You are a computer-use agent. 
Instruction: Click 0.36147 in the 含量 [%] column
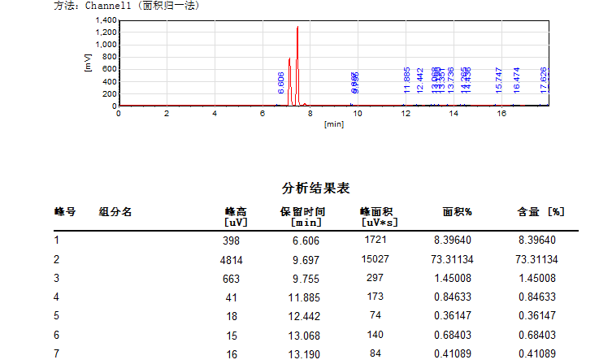536,315
